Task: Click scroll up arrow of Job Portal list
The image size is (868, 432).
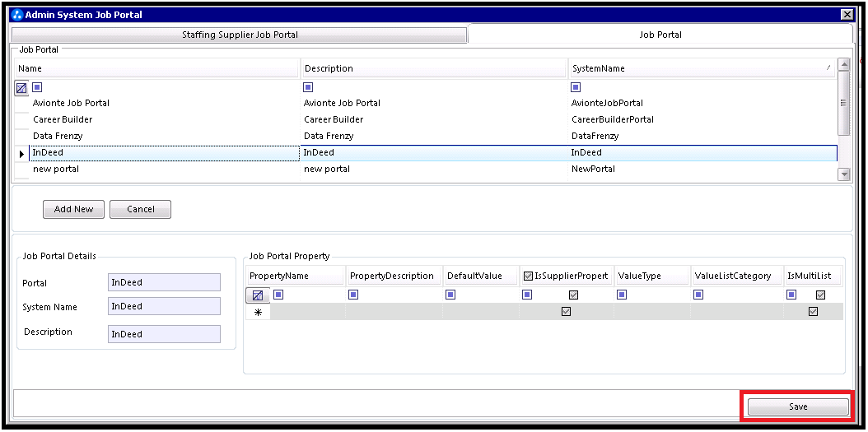Action: click(843, 65)
